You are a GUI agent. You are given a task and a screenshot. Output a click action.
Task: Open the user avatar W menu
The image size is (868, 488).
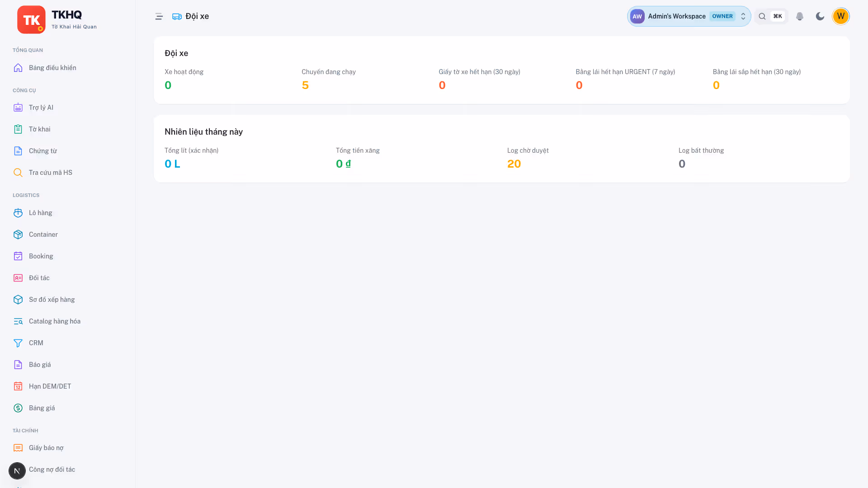pos(841,17)
